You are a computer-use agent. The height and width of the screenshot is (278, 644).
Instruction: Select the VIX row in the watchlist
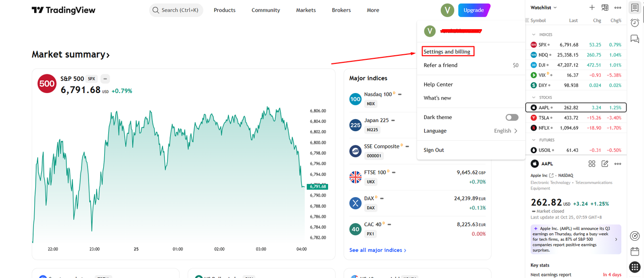click(x=576, y=75)
